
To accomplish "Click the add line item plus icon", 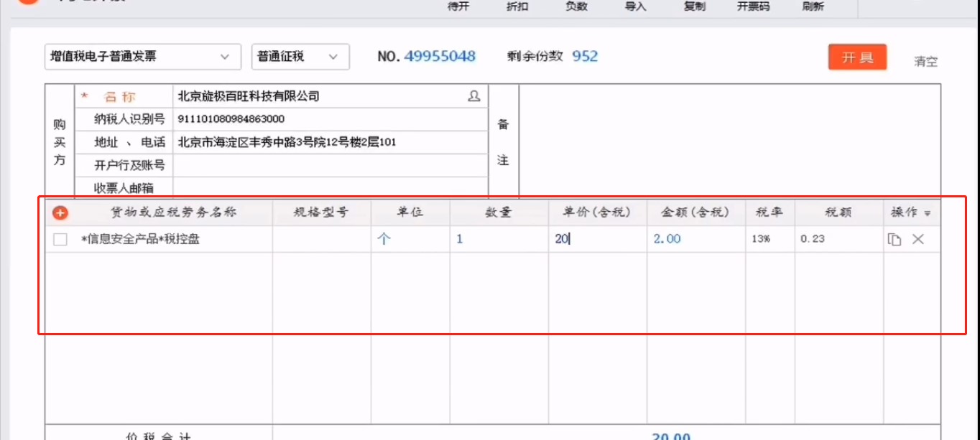I will pyautogui.click(x=61, y=212).
